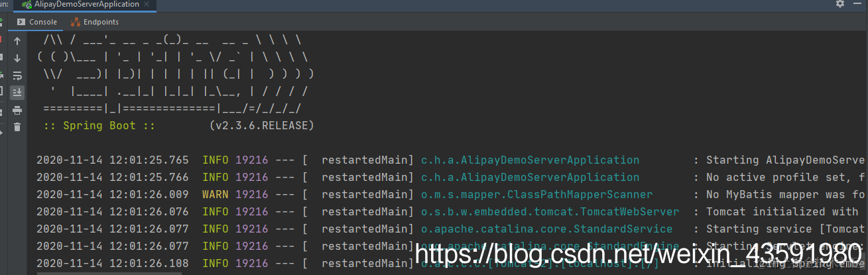Click timestamp '2020-11-14 12:01:26.076'
The image size is (868, 275).
(112, 211)
